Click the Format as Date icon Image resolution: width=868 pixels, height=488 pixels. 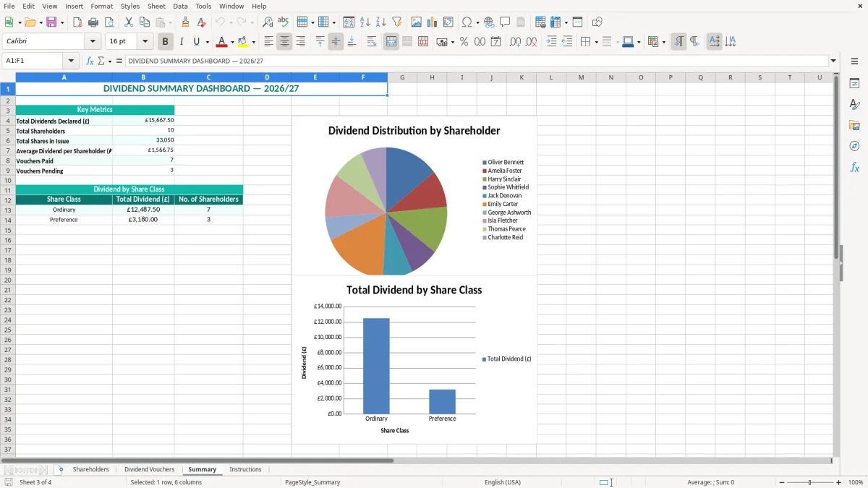click(x=496, y=42)
